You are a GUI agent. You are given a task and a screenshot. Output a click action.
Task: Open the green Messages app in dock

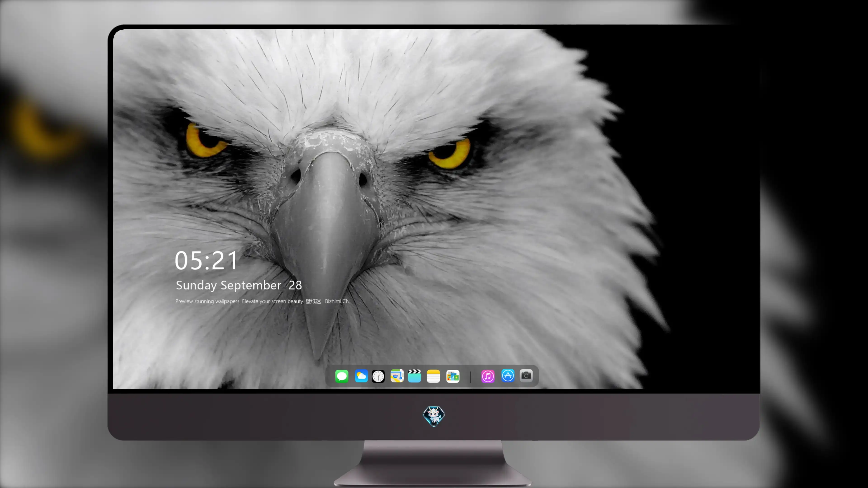pos(342,376)
